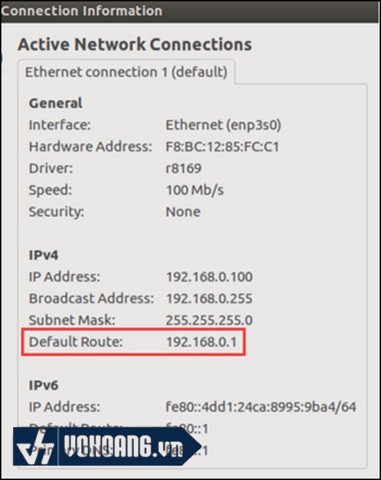Viewport: 381px width, 480px height.
Task: Select the default route 192.168.0.1
Action: point(201,342)
